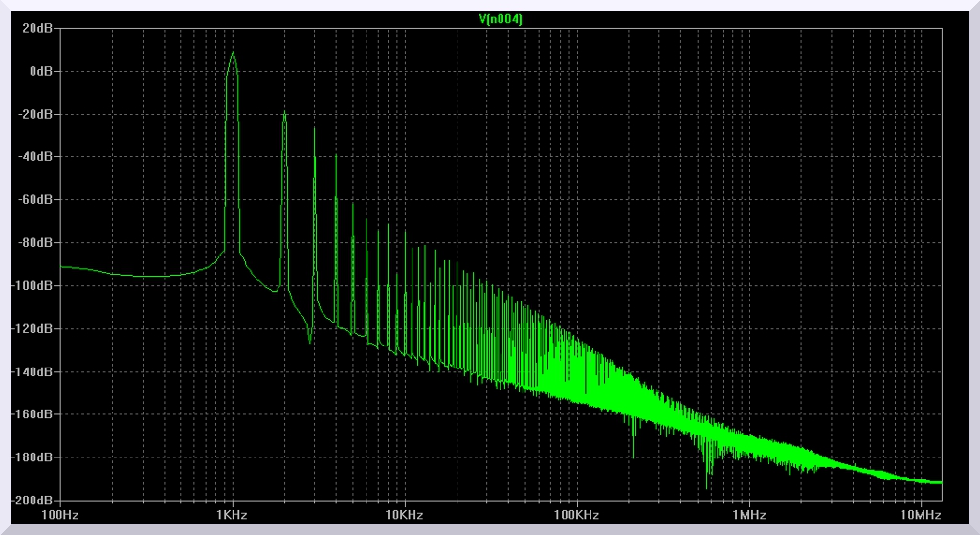Viewport: 980px width, 535px height.
Task: Select the -60dB vertical axis label
Action: [x=37, y=199]
